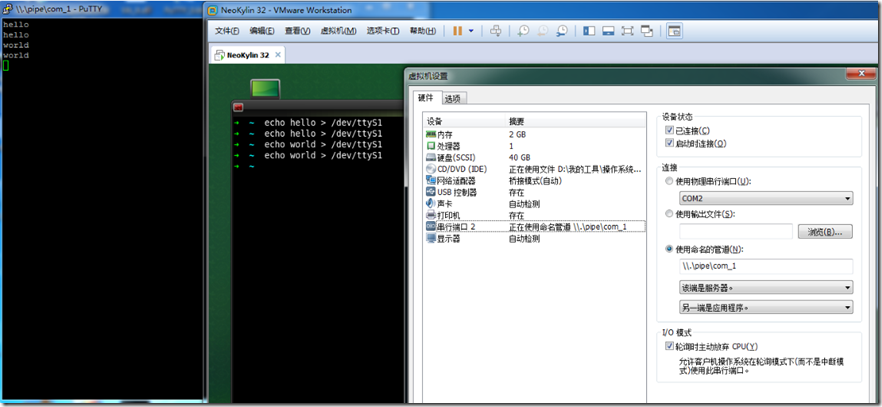The image size is (882, 407).
Task: Open the 虚拟机(M) menu
Action: point(338,31)
